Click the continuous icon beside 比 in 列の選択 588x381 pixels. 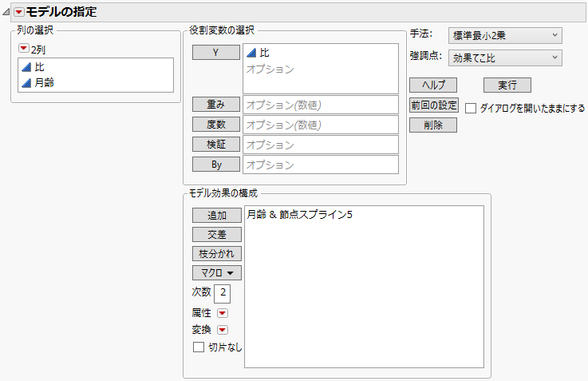tap(26, 68)
